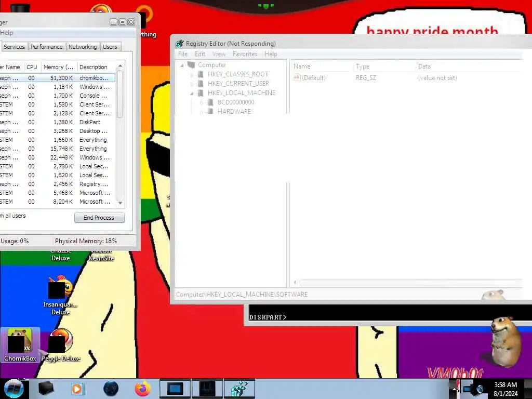Click Registry Editor horizontal scrollbar left arrow
The image size is (532, 399).
click(x=295, y=282)
